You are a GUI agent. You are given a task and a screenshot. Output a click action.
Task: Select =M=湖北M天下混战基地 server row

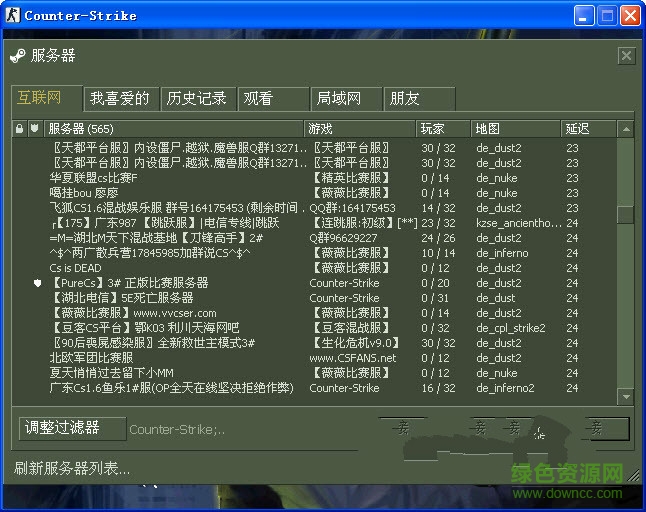click(315, 238)
